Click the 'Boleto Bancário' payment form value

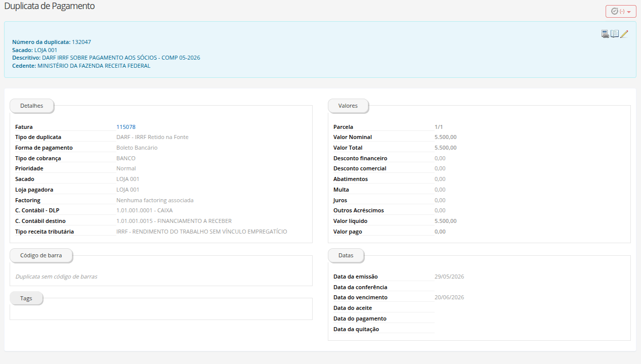coord(137,148)
